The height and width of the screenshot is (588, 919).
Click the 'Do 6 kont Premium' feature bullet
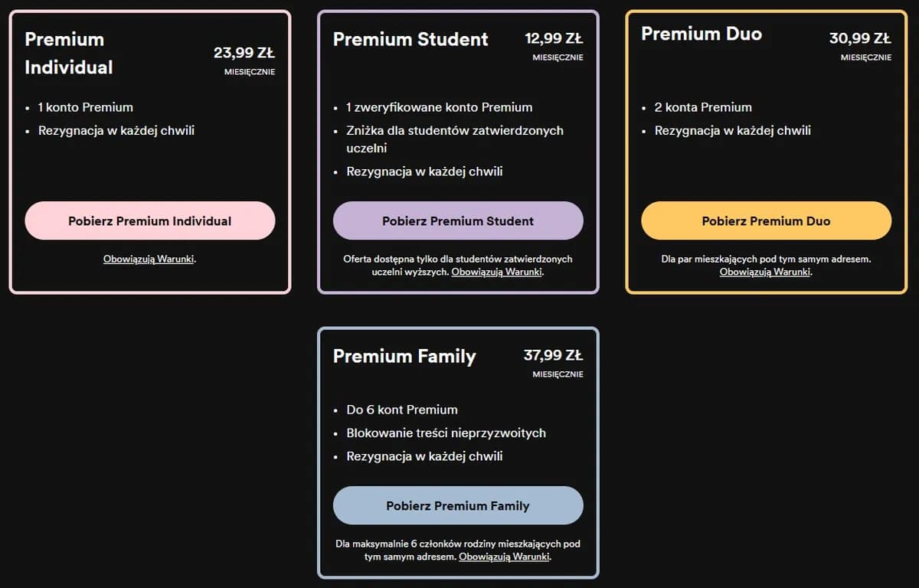[x=402, y=410]
